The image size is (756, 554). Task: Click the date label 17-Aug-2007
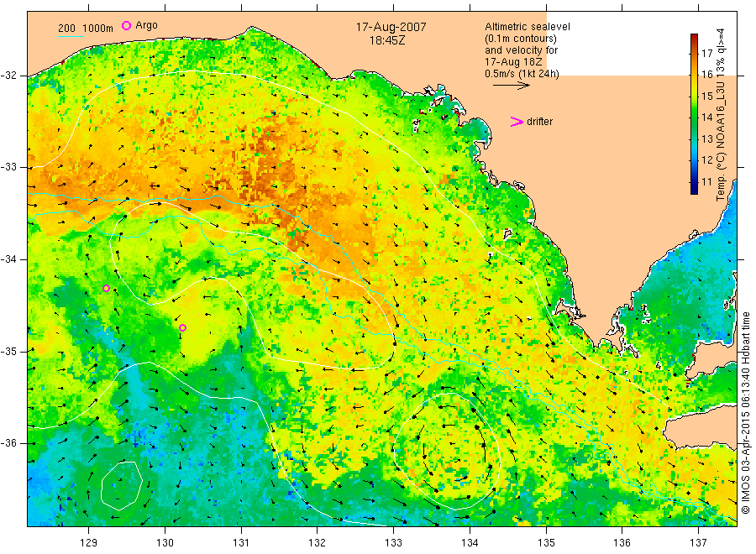click(391, 27)
